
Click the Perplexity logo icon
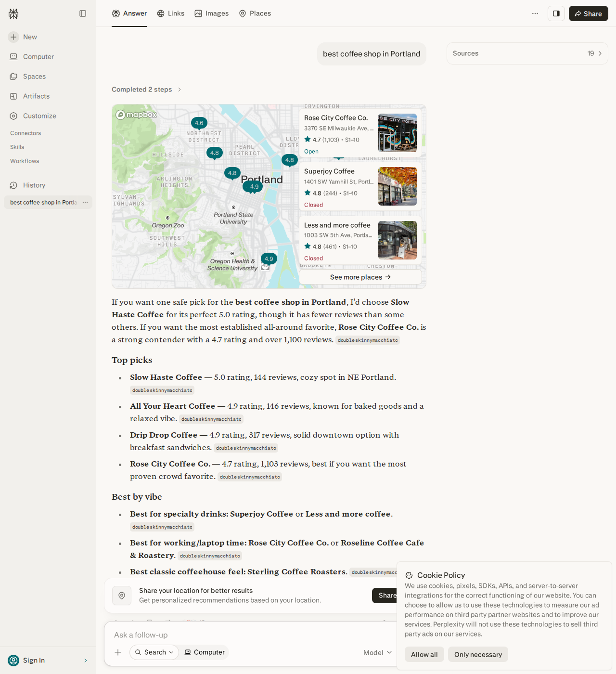[x=13, y=13]
